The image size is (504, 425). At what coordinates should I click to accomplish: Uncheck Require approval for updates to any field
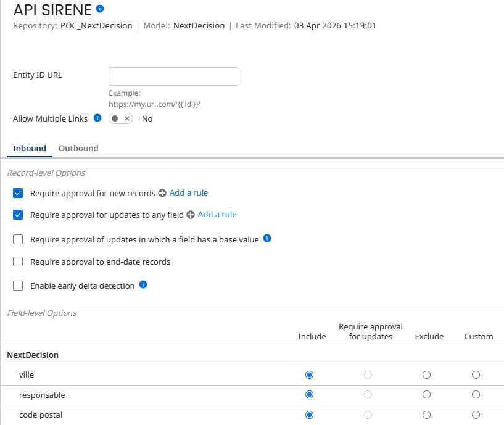coord(18,215)
